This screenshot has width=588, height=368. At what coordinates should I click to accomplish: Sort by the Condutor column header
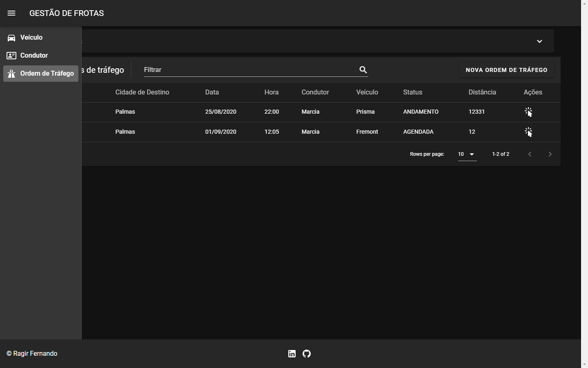pyautogui.click(x=315, y=92)
